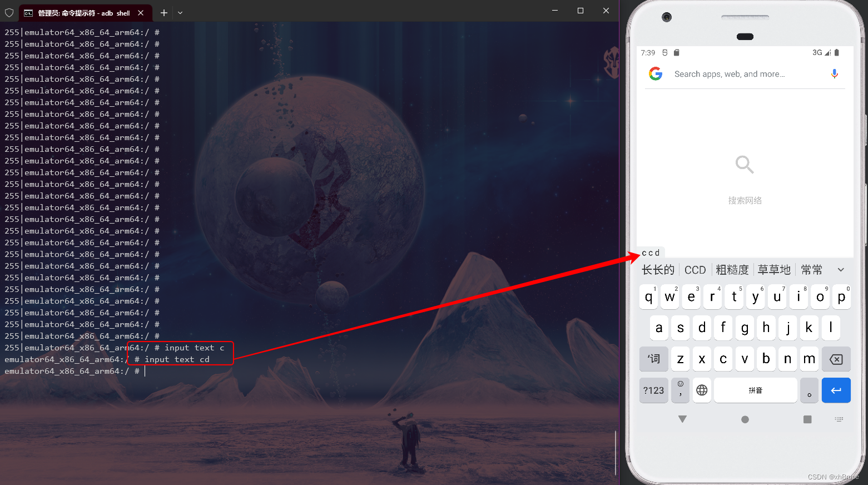Tap the r key on the keyboard
Image resolution: width=868 pixels, height=485 pixels.
(x=712, y=297)
